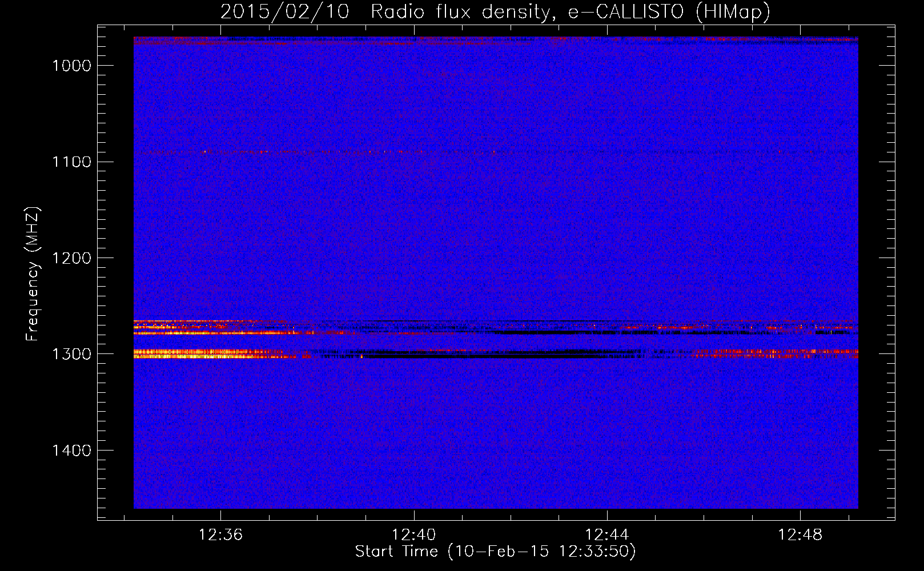
Task: Click the 12:48 time tick label
Action: 800,534
